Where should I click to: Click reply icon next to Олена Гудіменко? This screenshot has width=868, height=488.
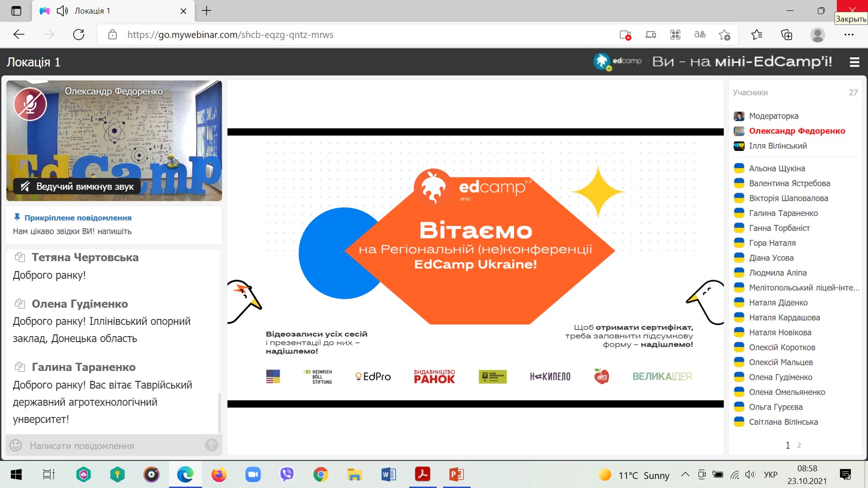click(x=20, y=304)
